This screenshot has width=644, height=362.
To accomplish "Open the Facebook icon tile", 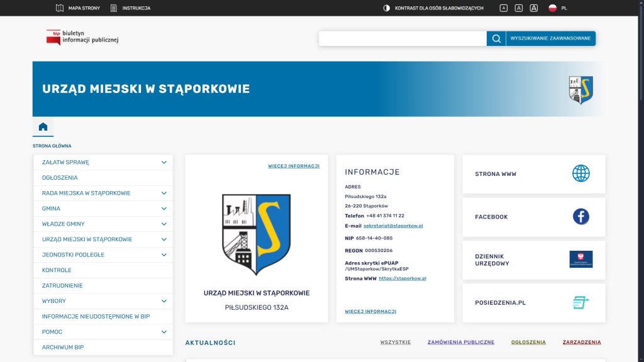I will 580,217.
